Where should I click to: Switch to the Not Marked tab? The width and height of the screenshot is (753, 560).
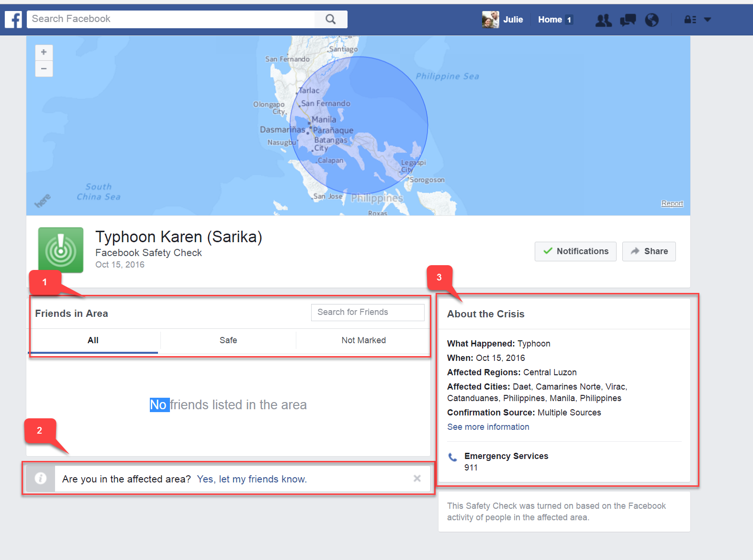pos(364,340)
